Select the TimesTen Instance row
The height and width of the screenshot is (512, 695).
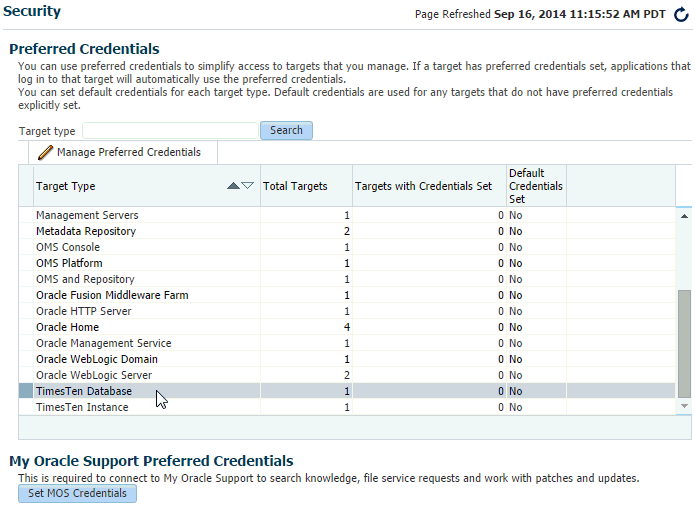(347, 407)
